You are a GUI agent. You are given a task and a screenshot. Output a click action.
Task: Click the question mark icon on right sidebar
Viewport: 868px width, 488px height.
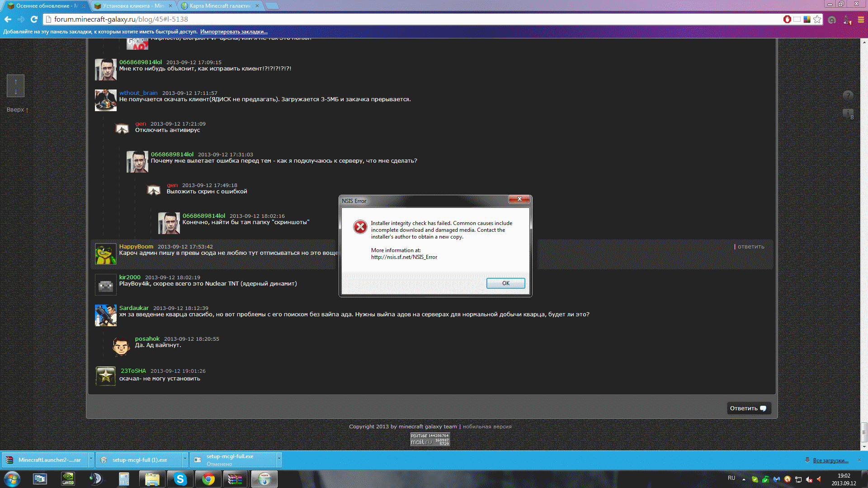pos(848,95)
